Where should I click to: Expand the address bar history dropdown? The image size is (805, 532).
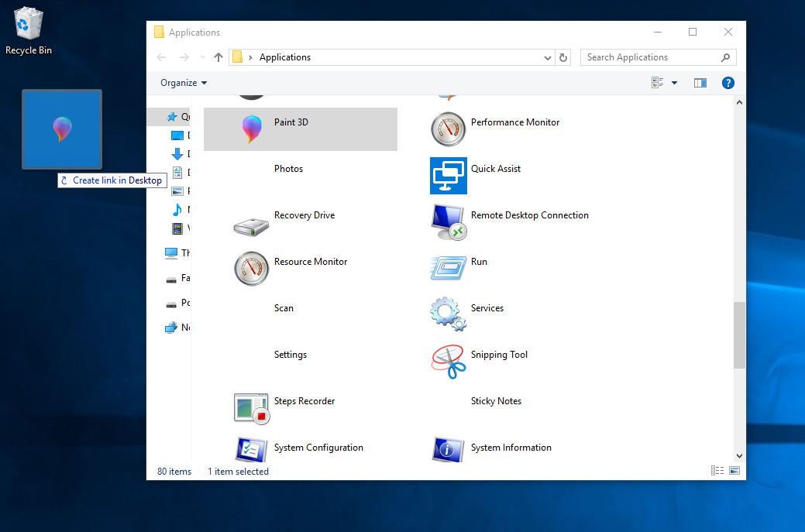[x=547, y=58]
